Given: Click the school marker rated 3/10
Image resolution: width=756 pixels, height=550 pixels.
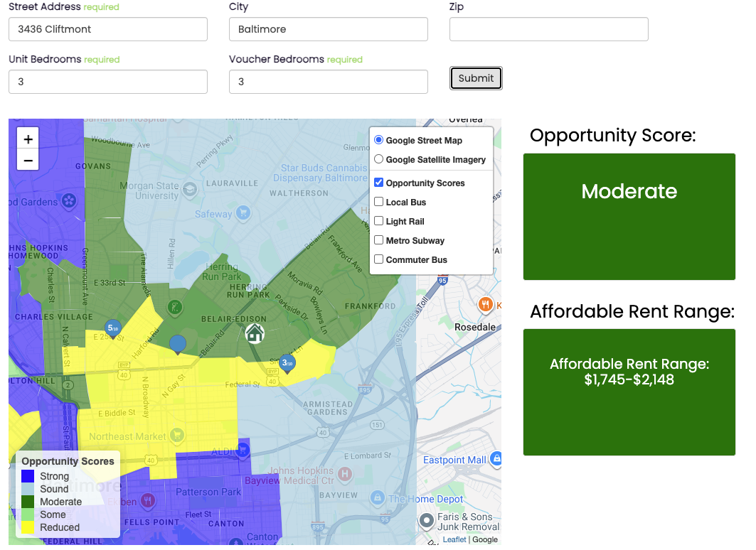Looking at the screenshot, I should click(287, 363).
